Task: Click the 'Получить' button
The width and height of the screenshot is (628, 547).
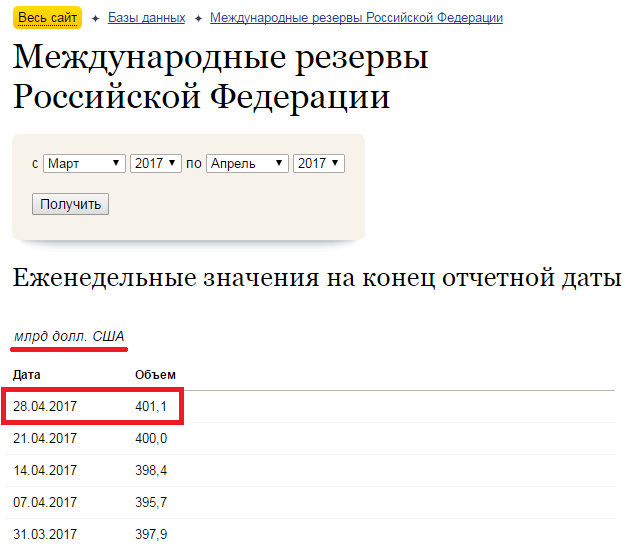Action: point(70,204)
